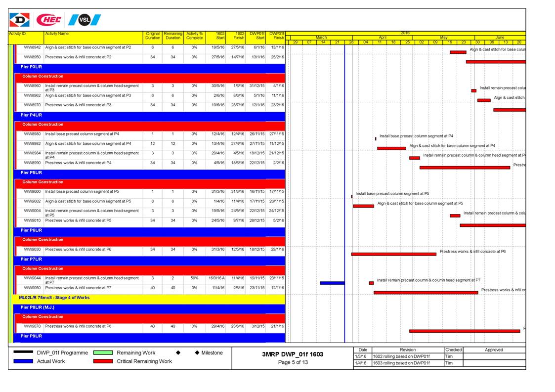The image size is (555, 392).
Task: Select the 1602 Start column header
Action: tap(216, 38)
